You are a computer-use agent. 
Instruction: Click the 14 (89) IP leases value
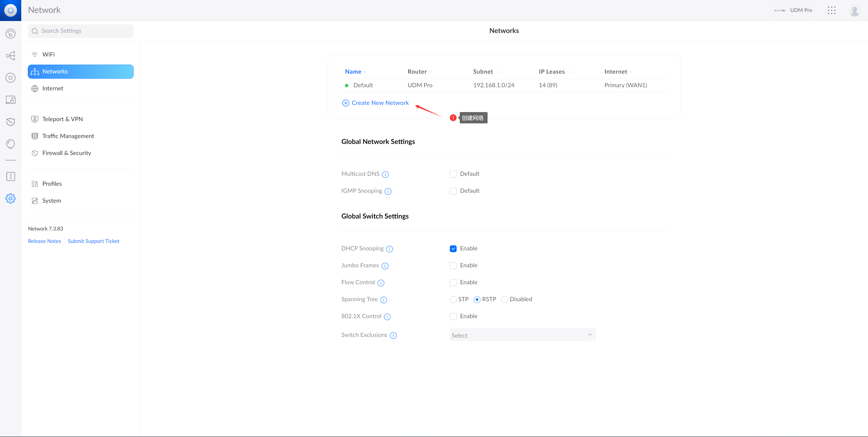[x=548, y=85]
